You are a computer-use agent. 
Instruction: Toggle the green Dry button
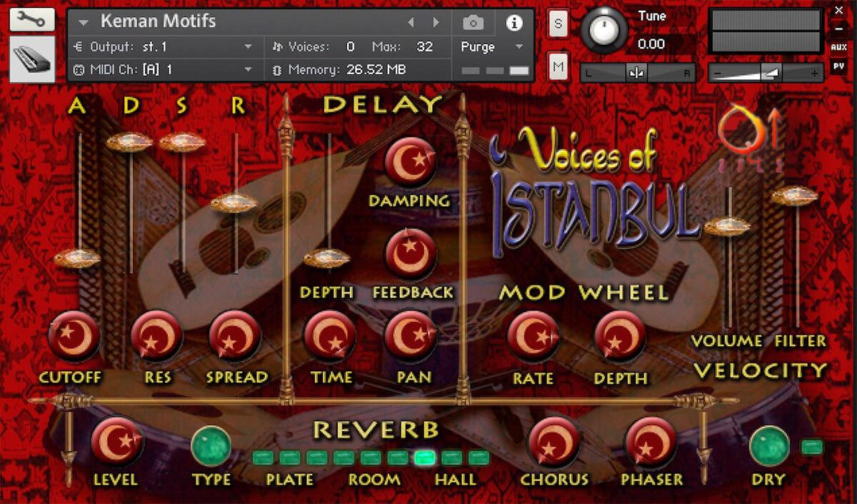coord(769,445)
